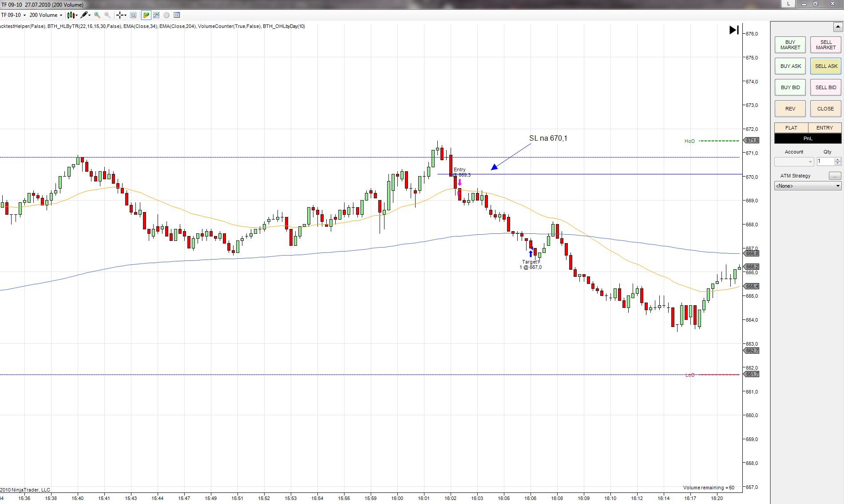Click the BTH_OHLbyDay(10) indicator label
Screen dimensions: 844x504
pos(284,26)
